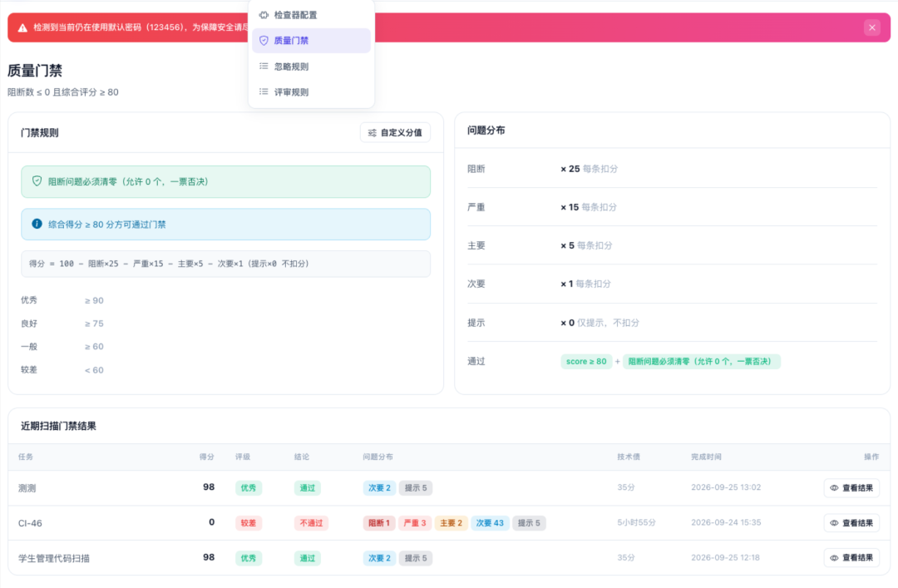Click the sliders icon in the 自定义分值 button
This screenshot has height=588, width=898.
373,133
